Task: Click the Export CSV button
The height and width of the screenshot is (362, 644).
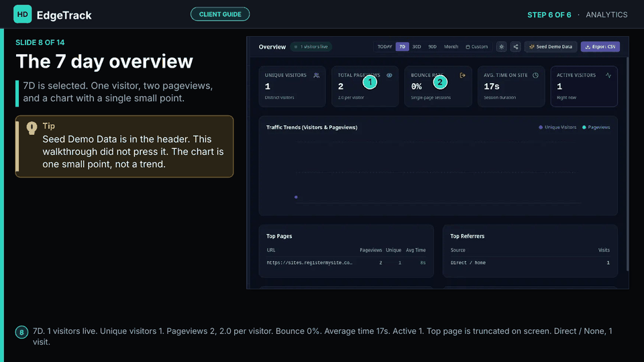Action: point(600,47)
